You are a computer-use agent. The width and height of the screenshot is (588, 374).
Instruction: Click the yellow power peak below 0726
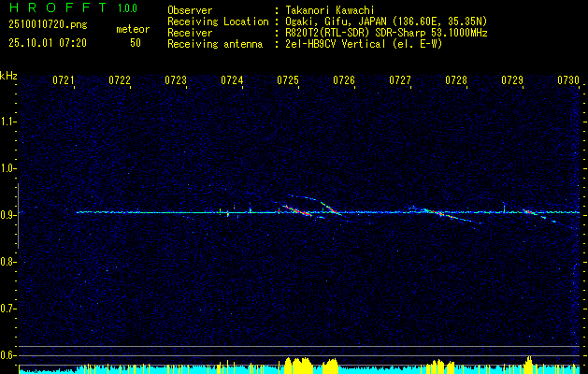click(331, 367)
